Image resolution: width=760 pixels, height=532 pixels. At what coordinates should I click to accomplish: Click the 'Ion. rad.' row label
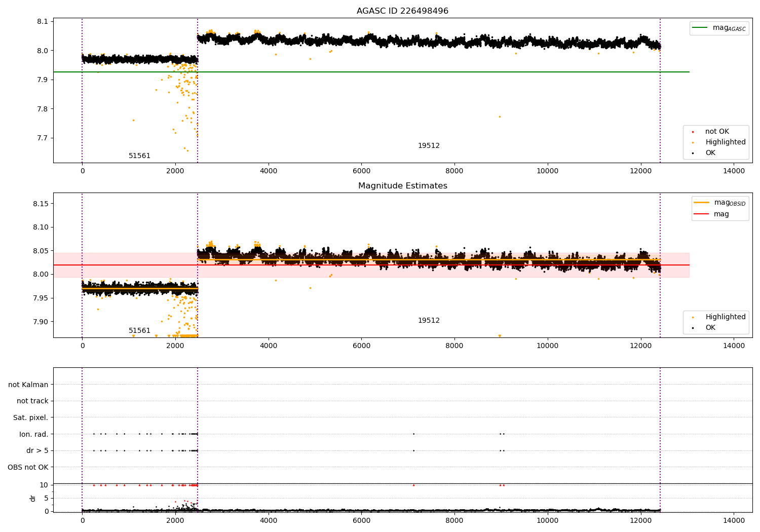pos(34,434)
